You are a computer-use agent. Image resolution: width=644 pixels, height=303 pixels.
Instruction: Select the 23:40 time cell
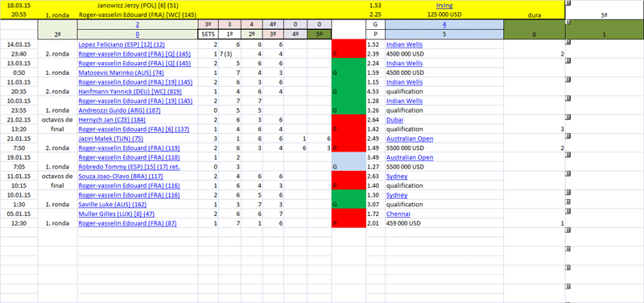(x=19, y=54)
